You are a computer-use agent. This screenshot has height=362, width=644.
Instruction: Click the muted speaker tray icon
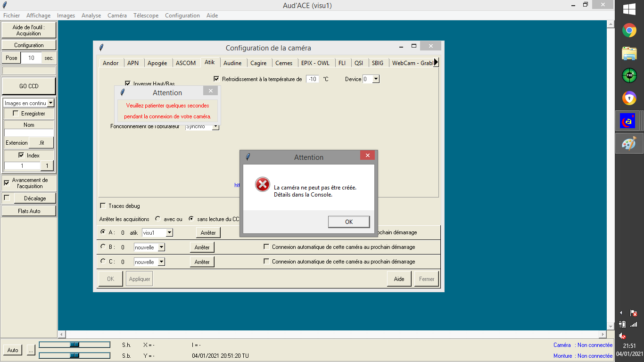pos(623,336)
